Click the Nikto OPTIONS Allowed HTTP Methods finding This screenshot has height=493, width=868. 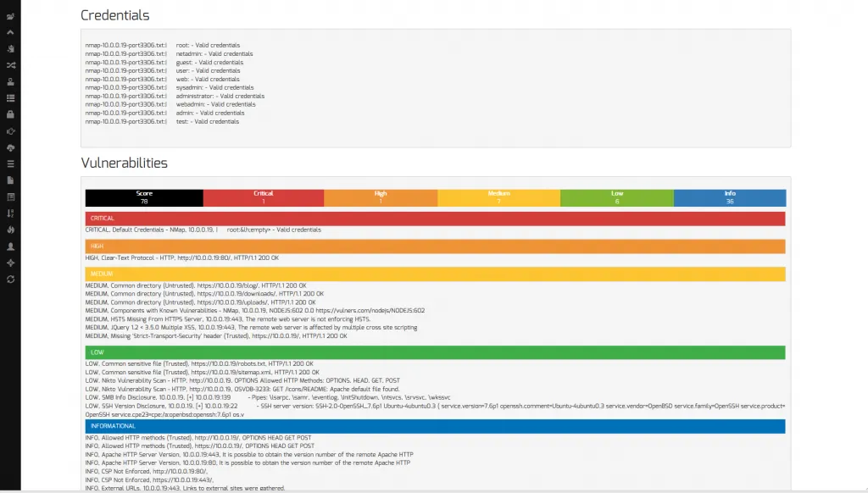(242, 380)
